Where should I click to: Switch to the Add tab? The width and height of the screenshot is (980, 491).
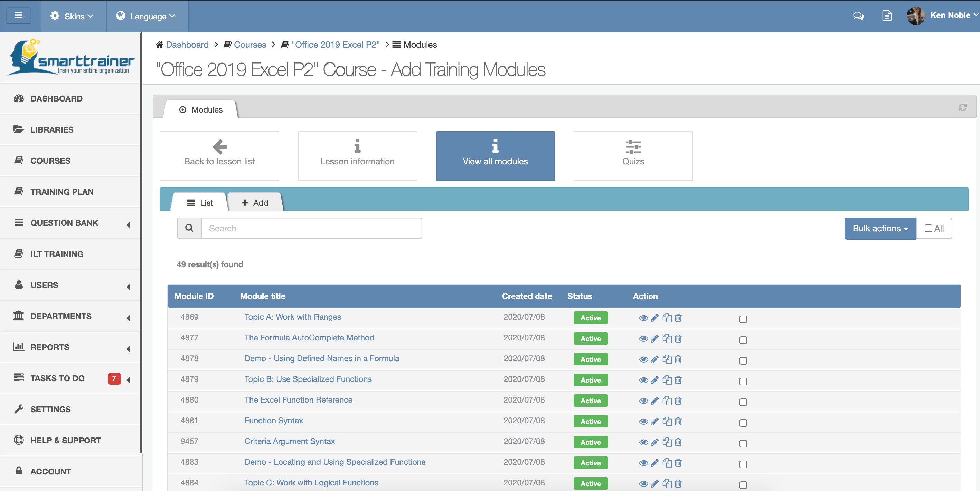(255, 203)
